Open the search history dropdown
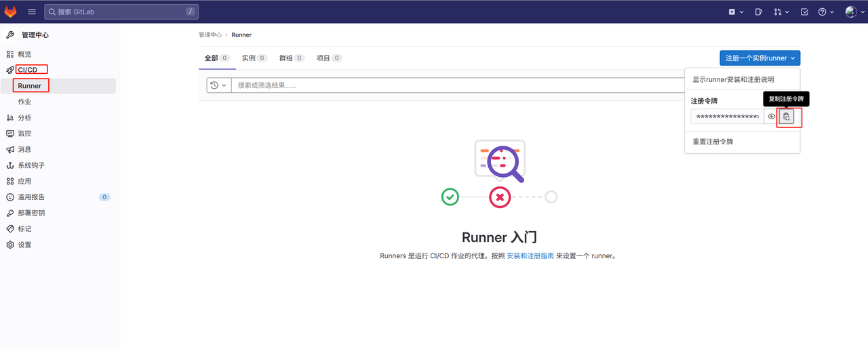868x349 pixels. pos(218,85)
